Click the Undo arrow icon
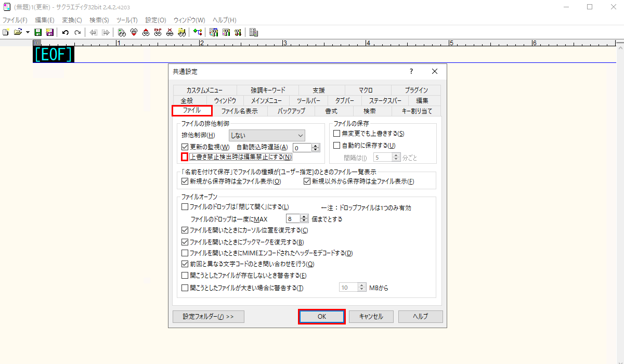The height and width of the screenshot is (364, 624). click(65, 32)
